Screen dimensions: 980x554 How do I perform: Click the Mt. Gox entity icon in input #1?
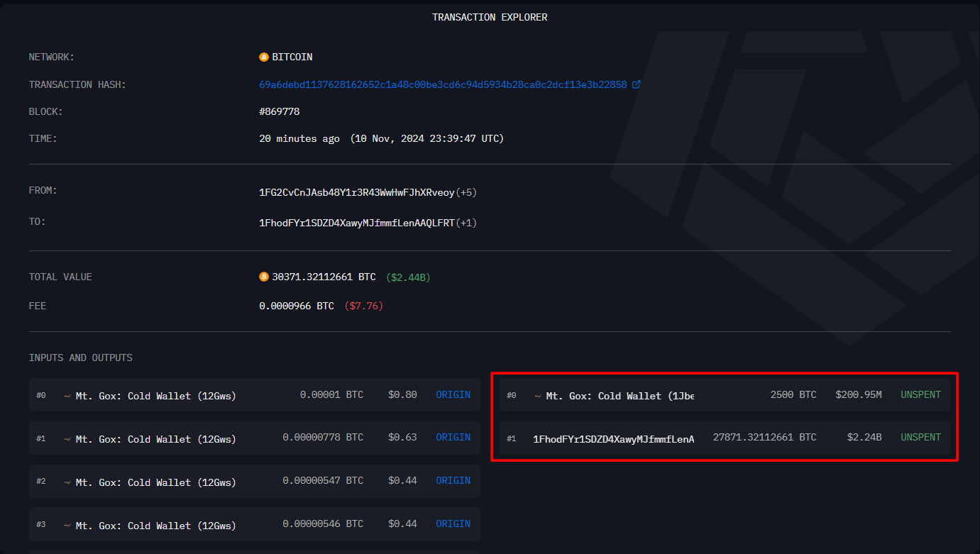coord(67,439)
